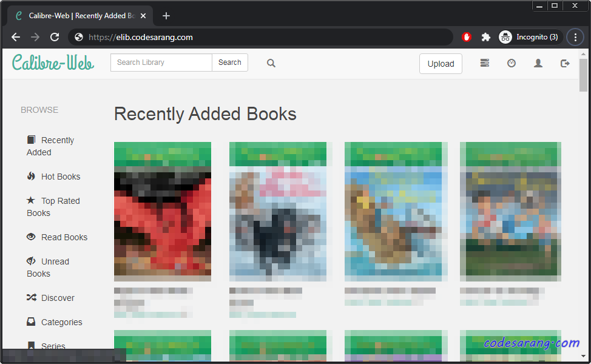
Task: Open Discover in sidebar
Action: pyautogui.click(x=50, y=298)
